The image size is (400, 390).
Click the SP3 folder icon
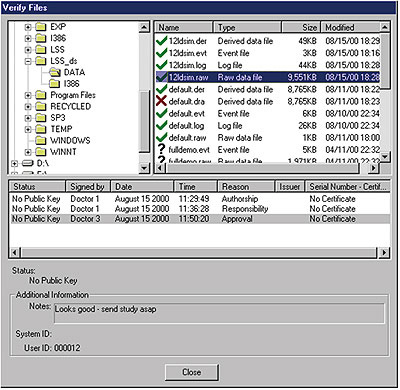(41, 118)
